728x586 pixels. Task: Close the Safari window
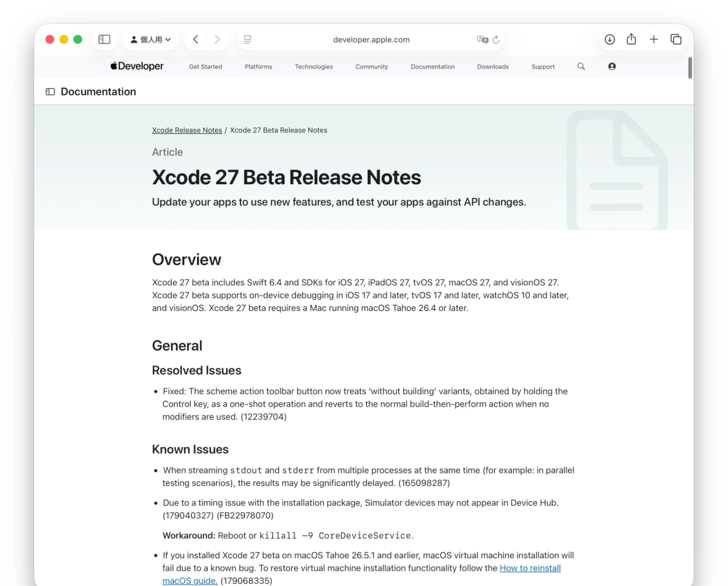49,39
